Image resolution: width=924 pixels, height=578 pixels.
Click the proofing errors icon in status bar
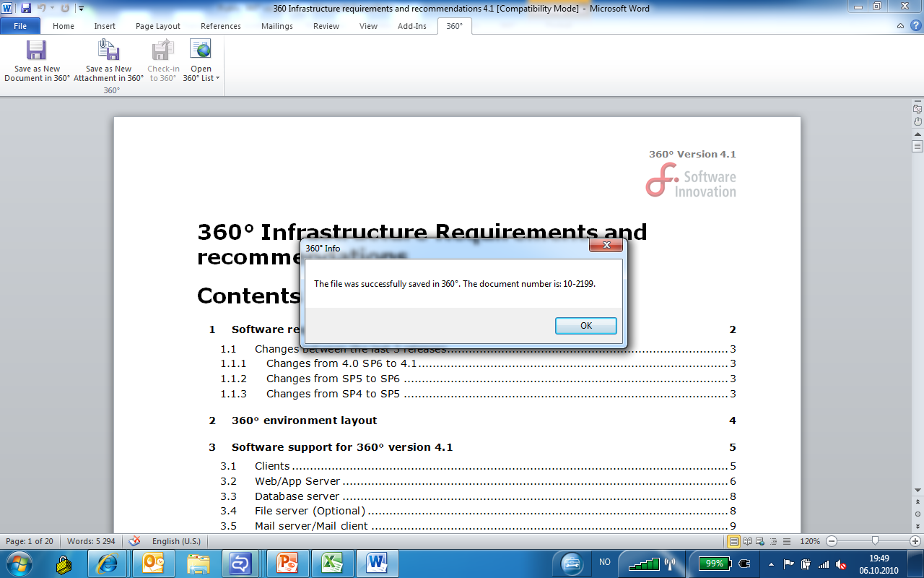pos(134,541)
